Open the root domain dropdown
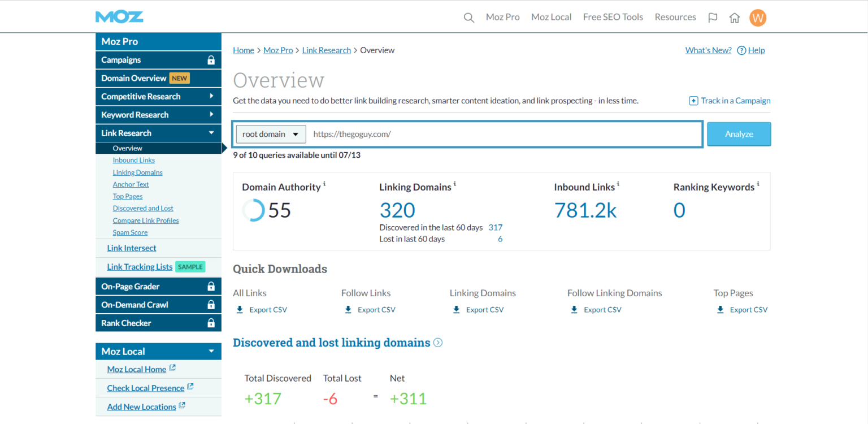868x424 pixels. tap(271, 134)
